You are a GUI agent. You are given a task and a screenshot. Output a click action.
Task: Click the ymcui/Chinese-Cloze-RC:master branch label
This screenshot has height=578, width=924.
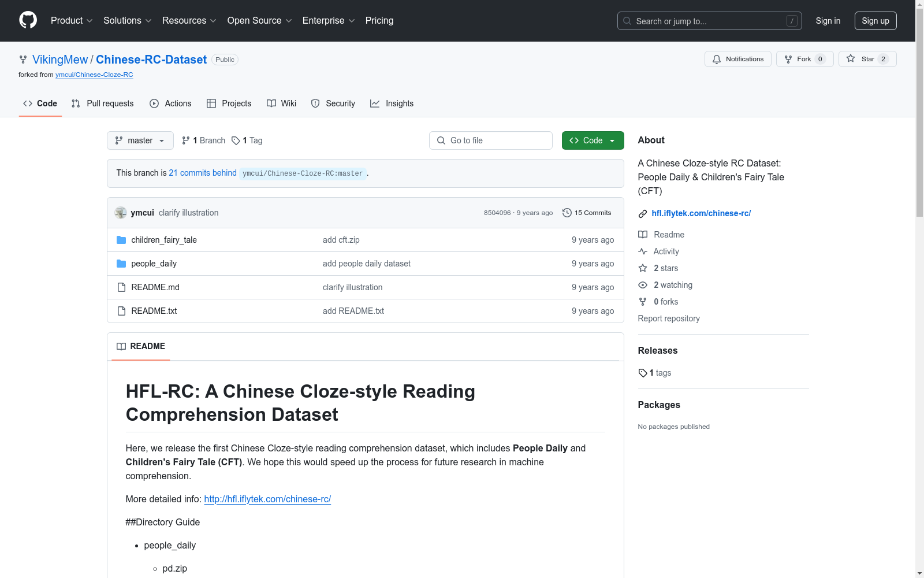[303, 173]
